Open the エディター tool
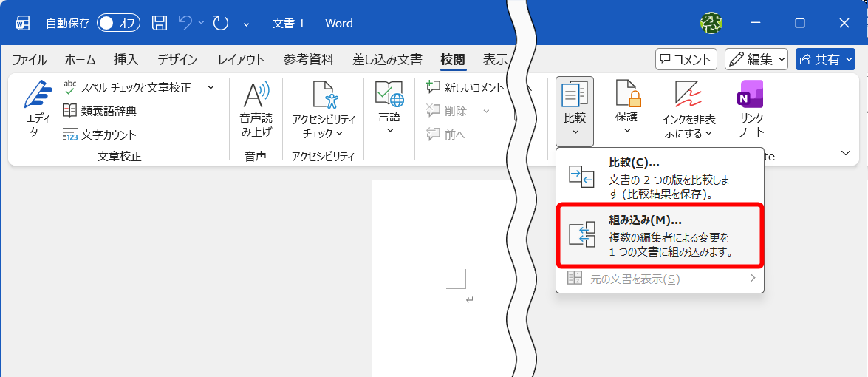The height and width of the screenshot is (377, 868). [38, 110]
